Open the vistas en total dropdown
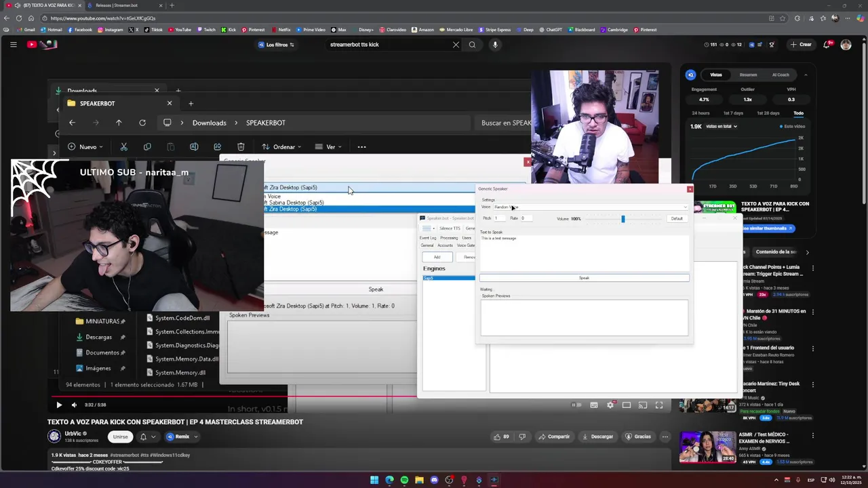The image size is (868, 488). (721, 126)
